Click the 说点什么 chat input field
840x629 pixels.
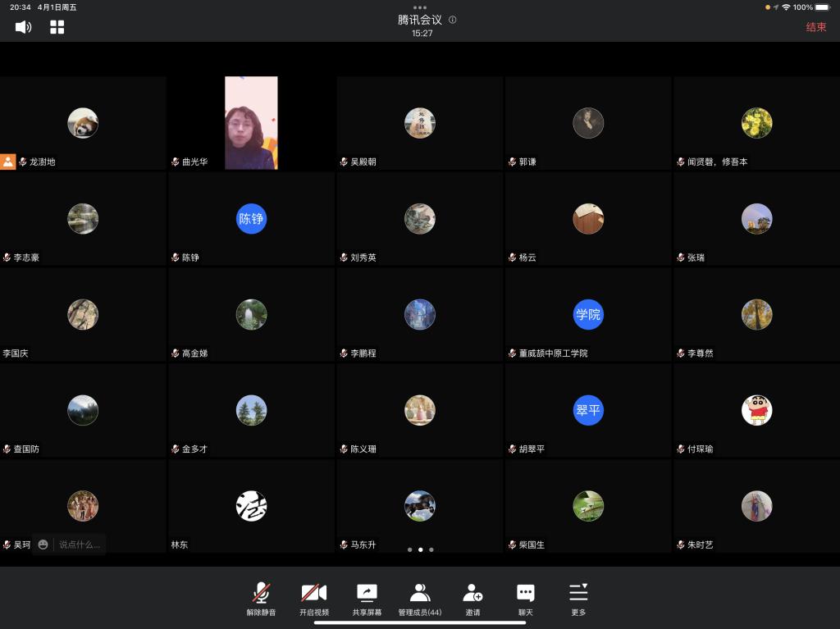tap(79, 545)
